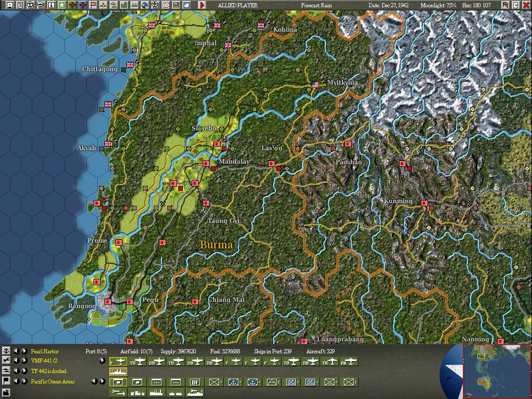
Task: Click the 'Date: Dec 27, 1942' text
Action: click(x=389, y=5)
